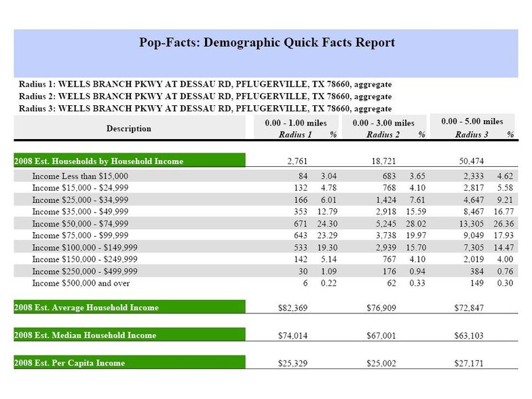Click the Income $500,000 and over label
The width and height of the screenshot is (532, 399).
80,283
